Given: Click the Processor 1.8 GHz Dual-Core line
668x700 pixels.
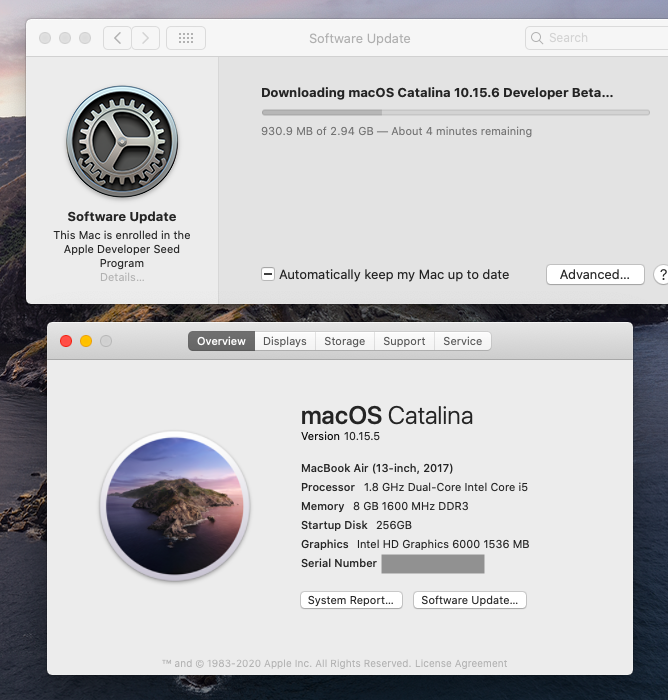Looking at the screenshot, I should (414, 487).
